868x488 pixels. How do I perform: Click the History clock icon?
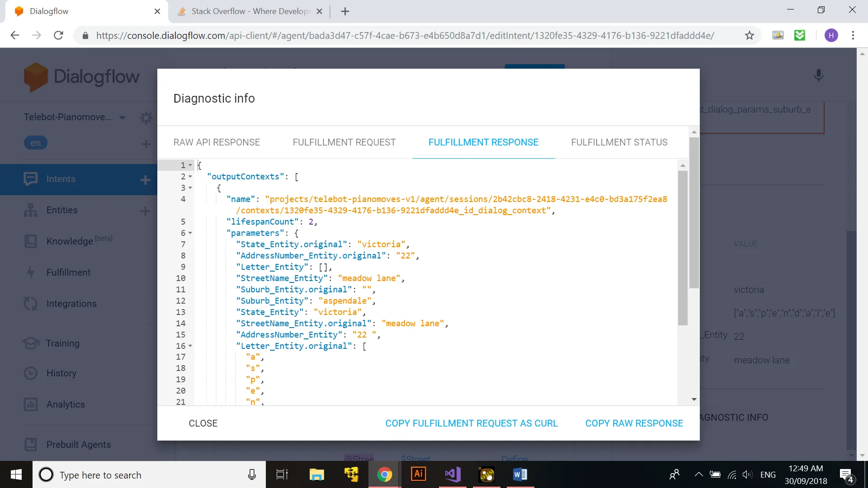[30, 373]
